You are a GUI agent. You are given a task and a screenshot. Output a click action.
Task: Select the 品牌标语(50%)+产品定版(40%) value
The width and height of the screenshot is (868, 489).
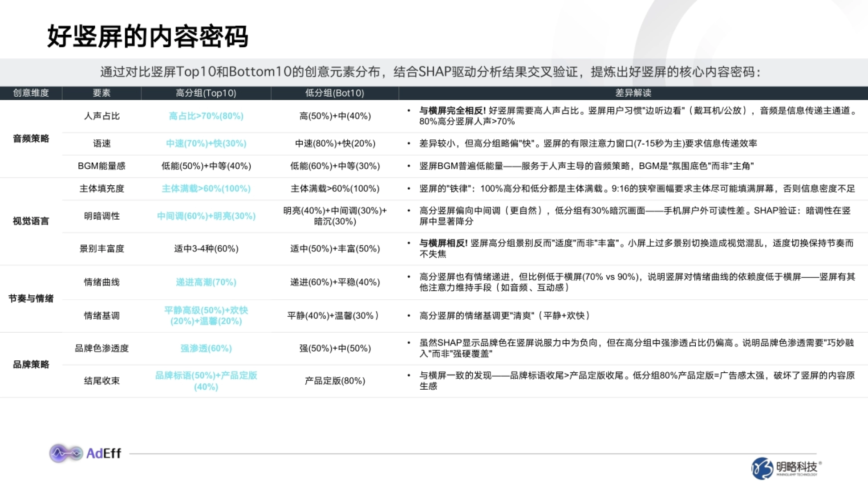coord(206,381)
